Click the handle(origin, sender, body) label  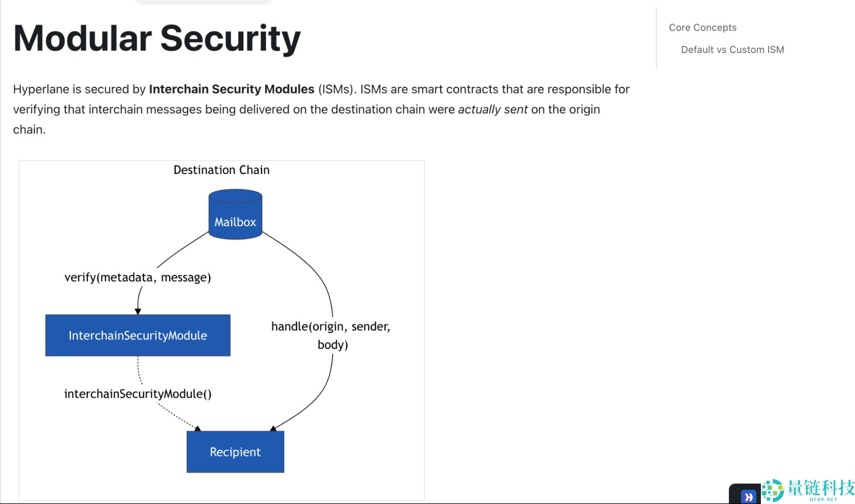click(331, 335)
